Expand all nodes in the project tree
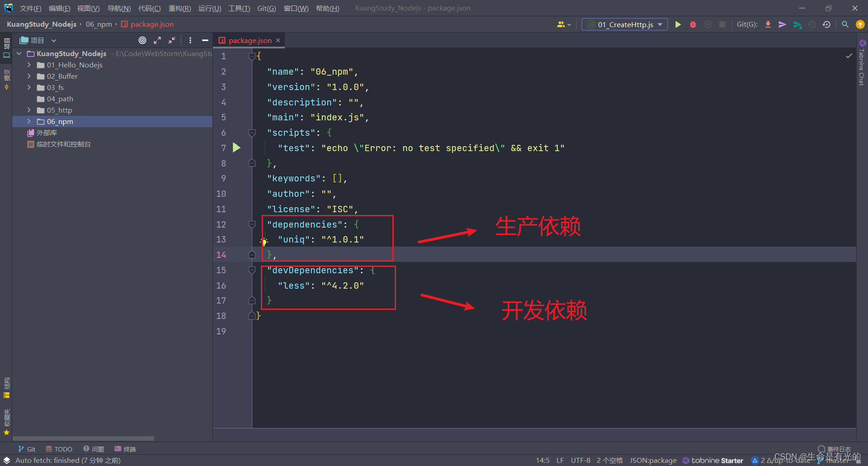The image size is (868, 466). (157, 40)
